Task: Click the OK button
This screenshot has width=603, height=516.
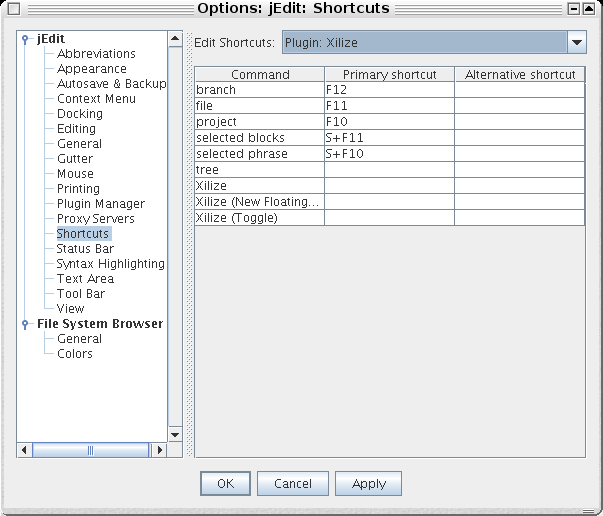Action: [x=225, y=483]
